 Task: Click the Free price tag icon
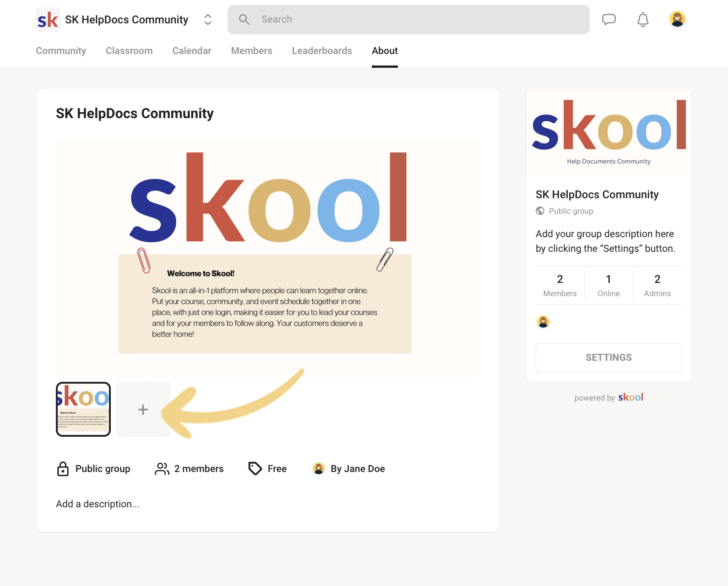pos(255,468)
